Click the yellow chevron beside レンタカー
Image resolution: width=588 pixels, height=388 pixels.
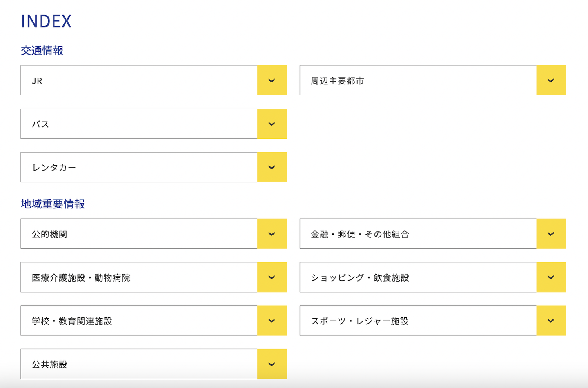click(272, 167)
